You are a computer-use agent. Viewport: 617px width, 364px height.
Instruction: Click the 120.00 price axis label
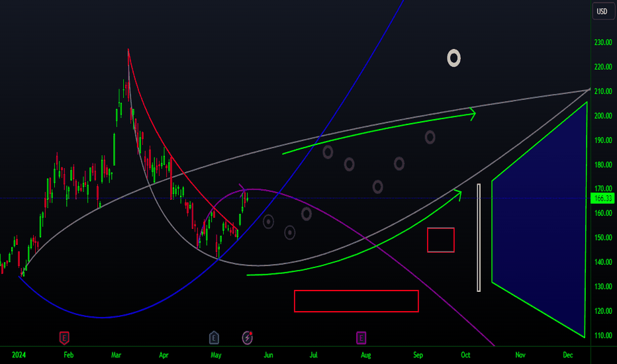[x=603, y=311]
